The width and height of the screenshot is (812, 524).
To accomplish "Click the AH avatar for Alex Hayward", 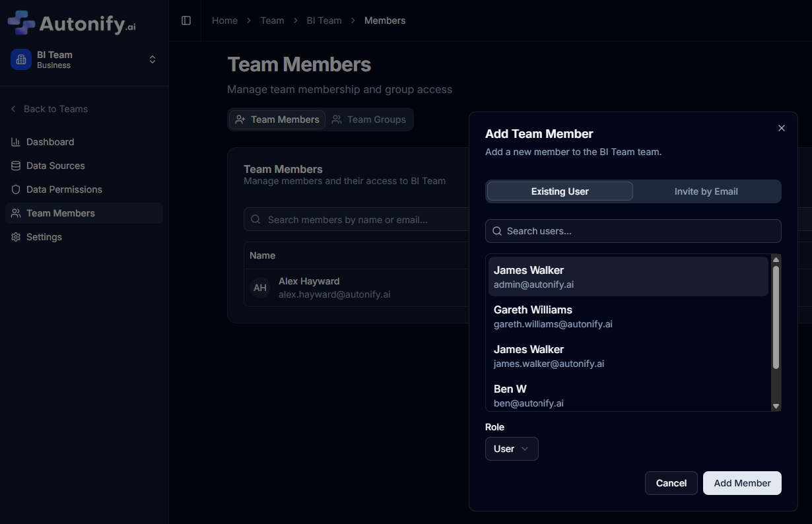I will coord(260,288).
